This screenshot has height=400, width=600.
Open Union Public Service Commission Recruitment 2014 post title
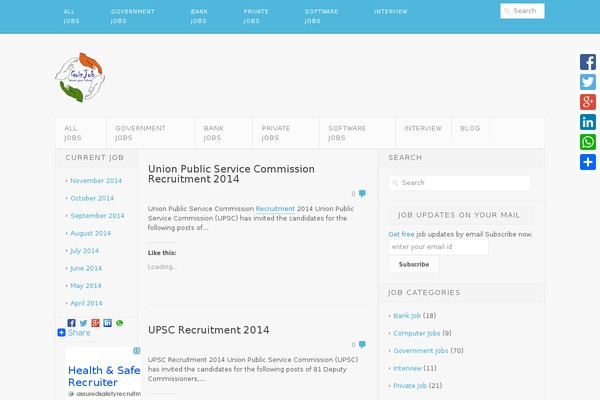(x=231, y=174)
